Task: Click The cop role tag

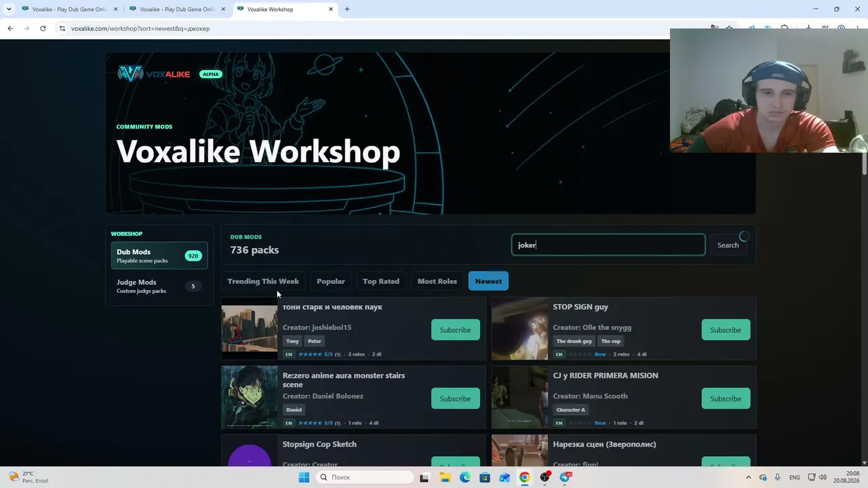Action: click(x=611, y=341)
